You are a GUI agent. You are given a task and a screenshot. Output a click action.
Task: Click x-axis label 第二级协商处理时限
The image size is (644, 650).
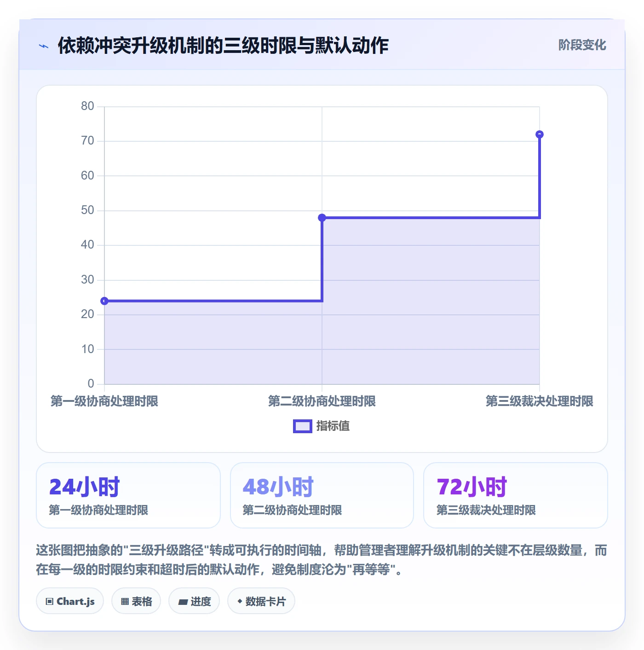(x=322, y=401)
